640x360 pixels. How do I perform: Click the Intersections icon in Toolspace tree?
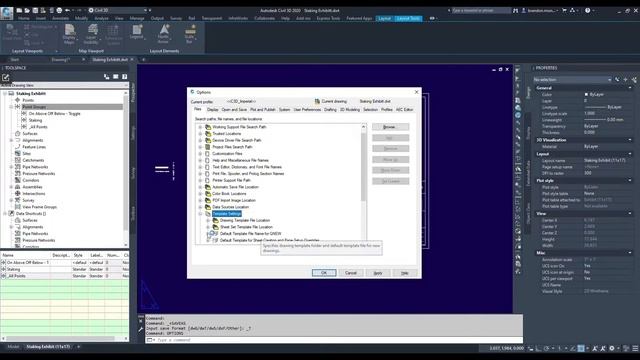point(18,193)
